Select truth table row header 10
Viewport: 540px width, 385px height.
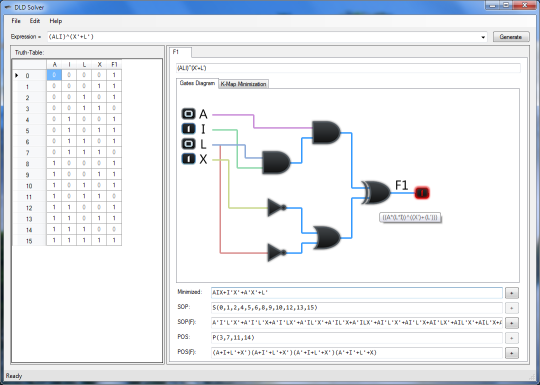coord(29,186)
